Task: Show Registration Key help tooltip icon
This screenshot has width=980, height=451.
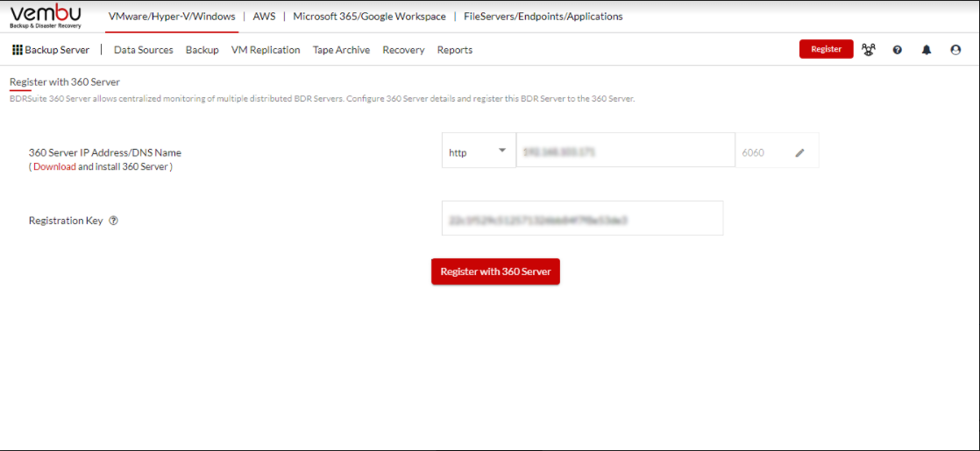Action: pyautogui.click(x=114, y=221)
